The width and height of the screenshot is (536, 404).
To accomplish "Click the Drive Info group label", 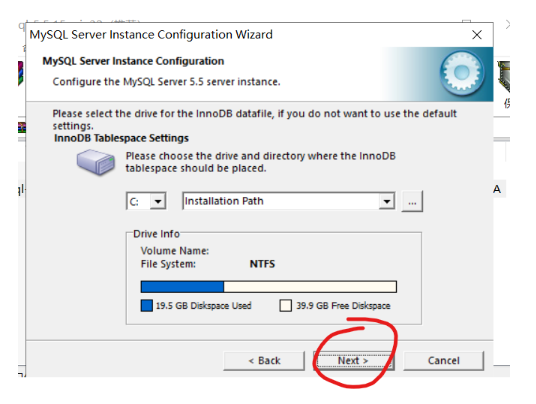I will click(156, 234).
